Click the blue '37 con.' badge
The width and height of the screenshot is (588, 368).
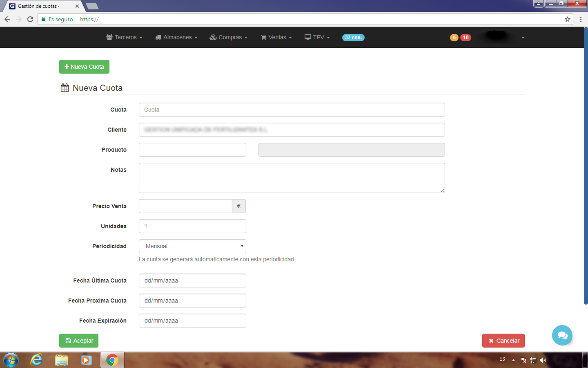click(353, 38)
